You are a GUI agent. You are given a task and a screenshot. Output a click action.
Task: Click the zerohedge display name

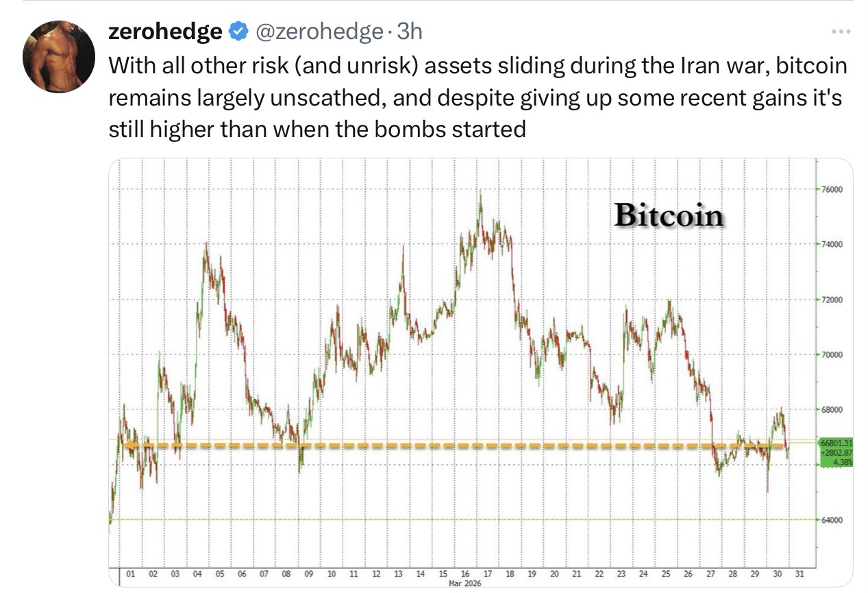click(165, 32)
